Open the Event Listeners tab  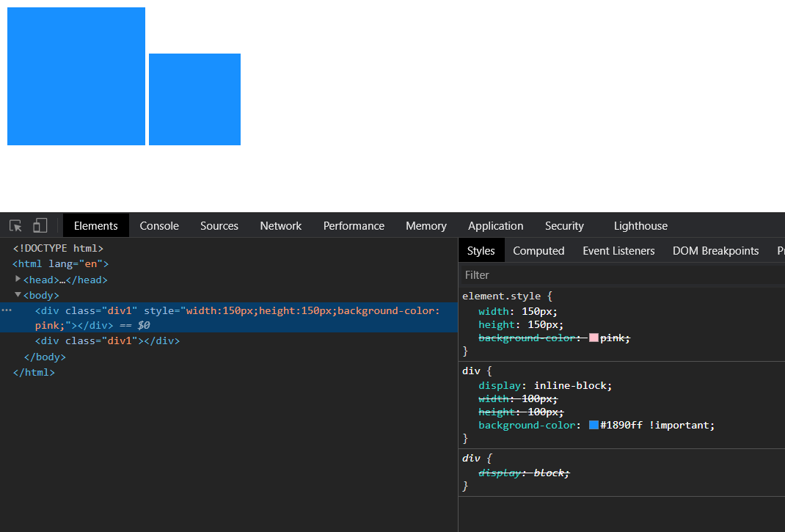tap(618, 251)
